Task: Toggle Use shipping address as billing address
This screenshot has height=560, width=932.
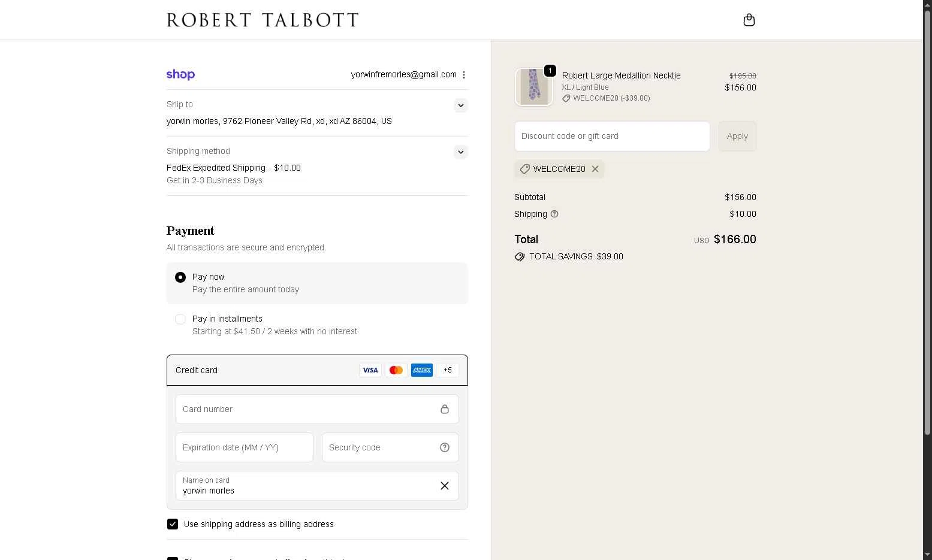Action: 173,524
